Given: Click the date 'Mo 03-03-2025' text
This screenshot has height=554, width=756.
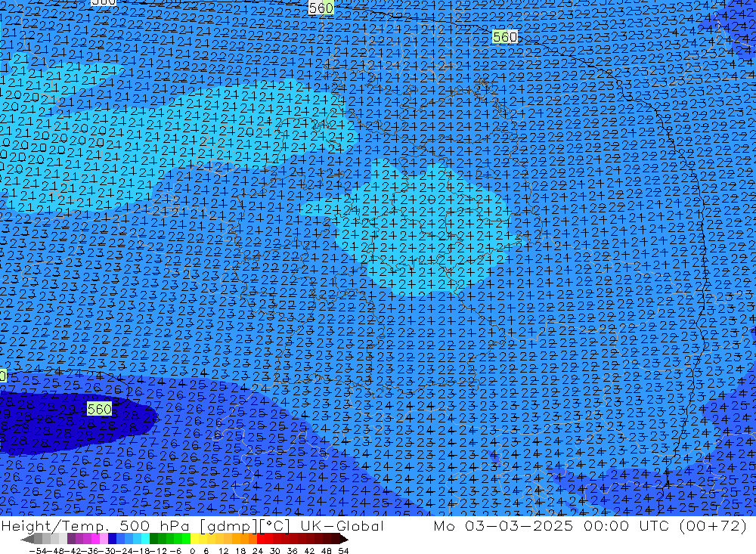Looking at the screenshot, I should [x=503, y=525].
